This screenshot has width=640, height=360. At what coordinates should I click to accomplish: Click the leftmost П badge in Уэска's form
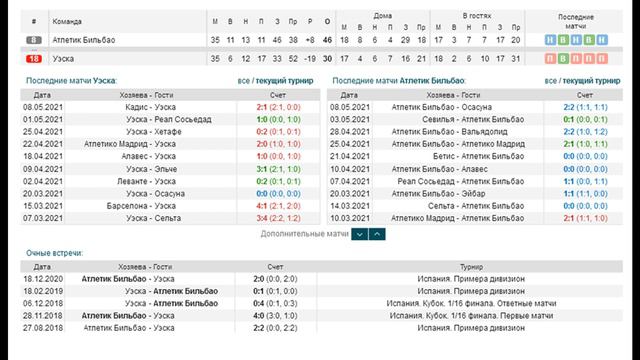pyautogui.click(x=550, y=58)
